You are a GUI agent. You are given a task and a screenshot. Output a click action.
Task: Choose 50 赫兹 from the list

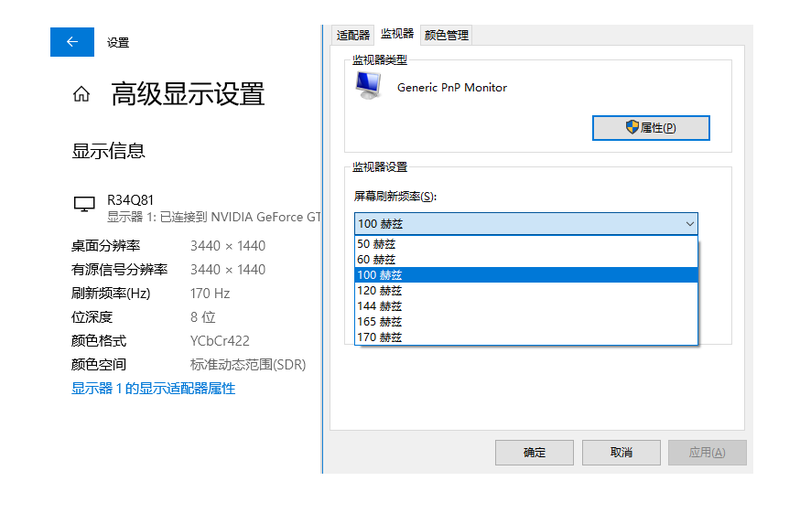point(526,244)
